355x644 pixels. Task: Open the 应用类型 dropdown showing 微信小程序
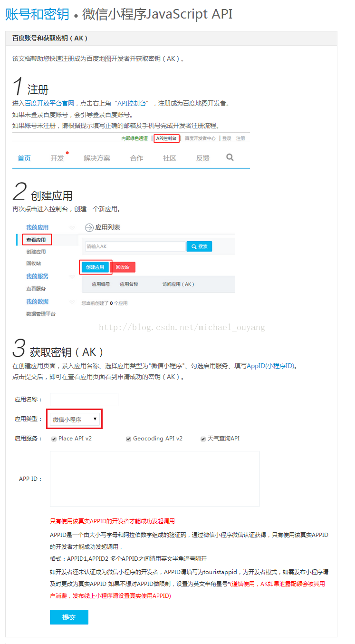click(x=75, y=419)
